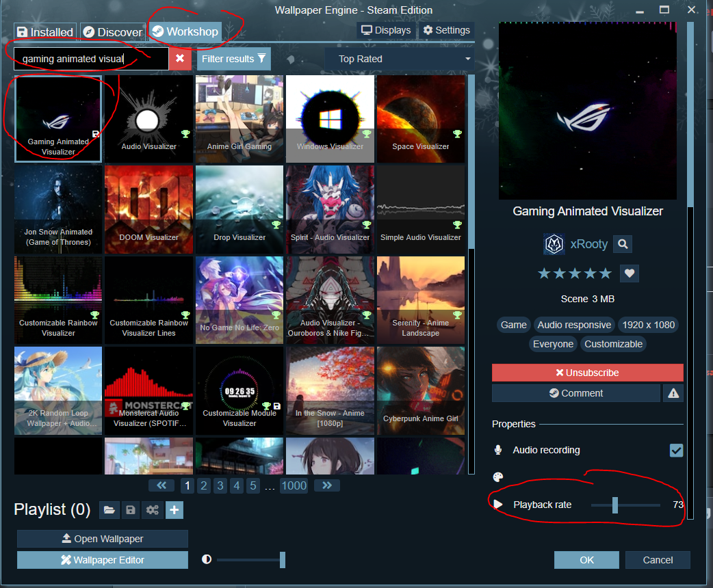Click the Cancel button

tap(658, 560)
